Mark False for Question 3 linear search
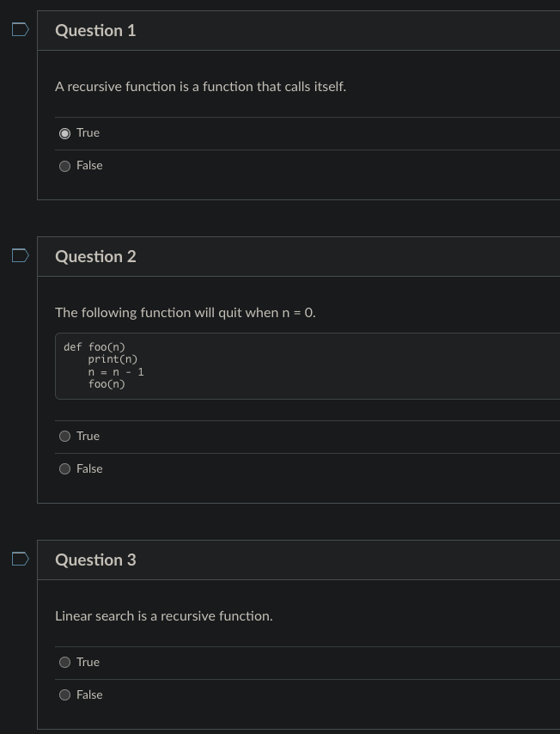Image resolution: width=560 pixels, height=734 pixels. pyautogui.click(x=65, y=694)
